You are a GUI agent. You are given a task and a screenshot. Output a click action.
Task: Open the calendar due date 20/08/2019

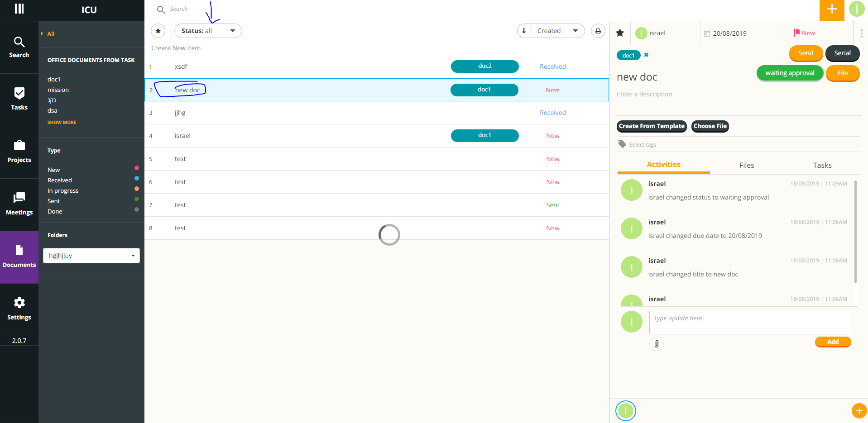(725, 33)
